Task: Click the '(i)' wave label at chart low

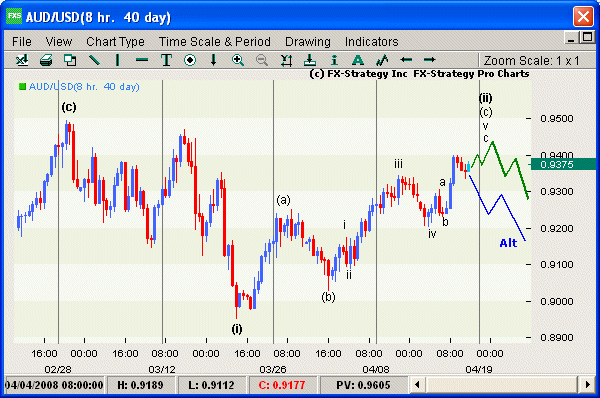Action: click(237, 329)
